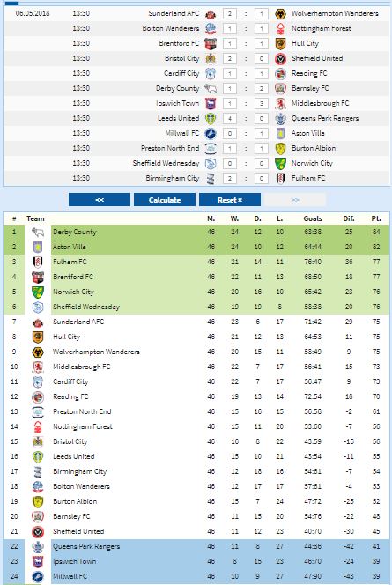This screenshot has height=585, width=392.
Task: Click Aston Villa crest in standings table
Action: [38, 247]
